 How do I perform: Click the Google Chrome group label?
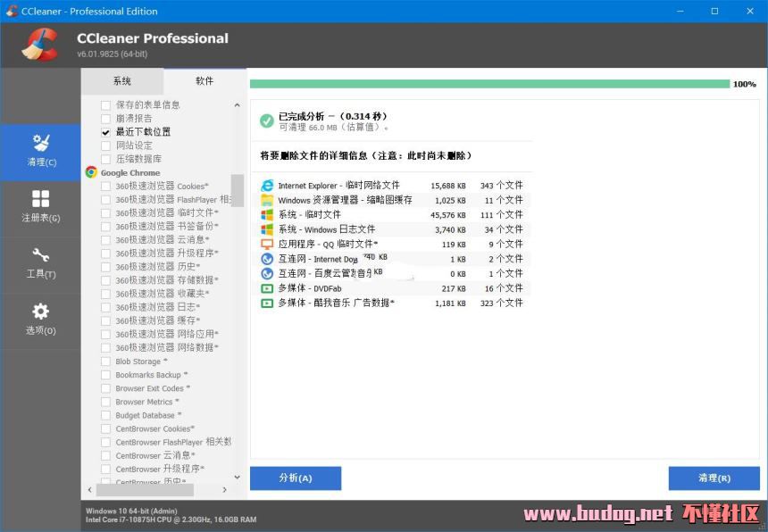coord(130,173)
